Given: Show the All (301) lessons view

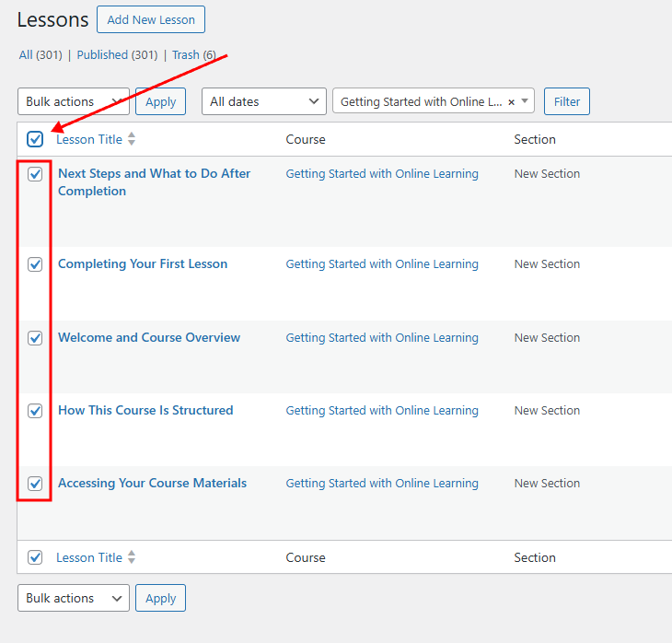Looking at the screenshot, I should [x=41, y=55].
